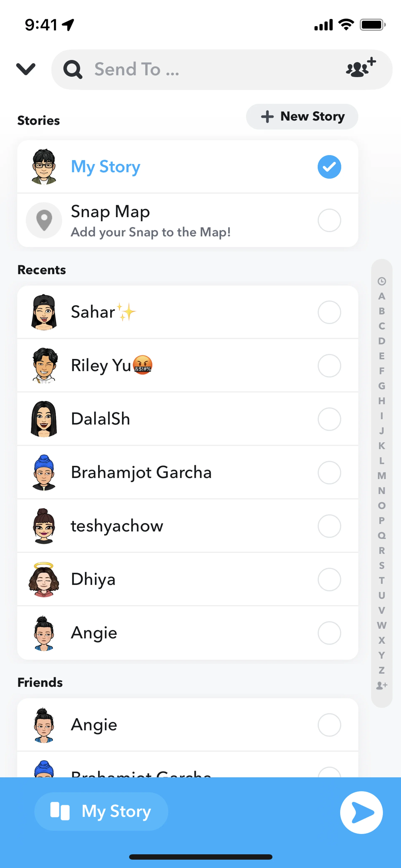
Task: Choose Brahamjot Garcha in Recents list
Action: [329, 472]
